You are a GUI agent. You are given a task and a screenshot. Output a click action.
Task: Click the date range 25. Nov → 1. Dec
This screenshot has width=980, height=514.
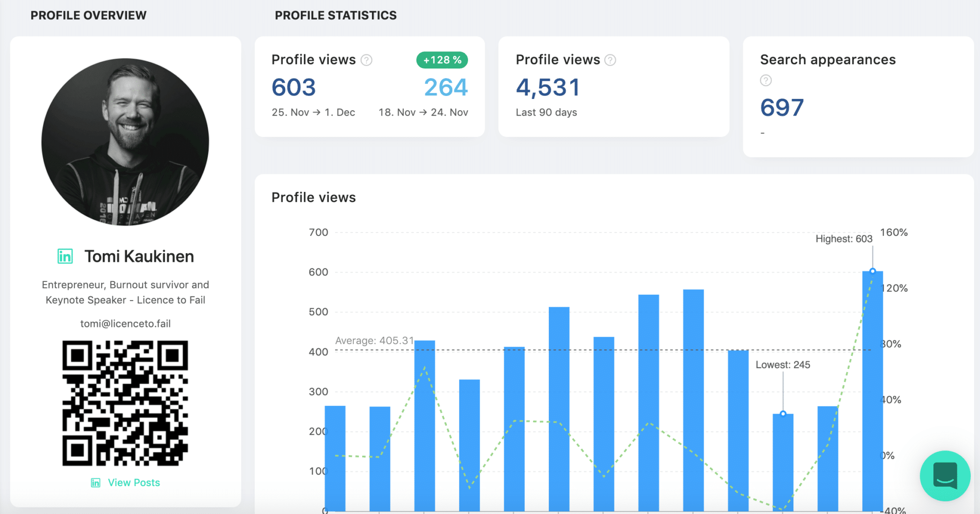[314, 112]
